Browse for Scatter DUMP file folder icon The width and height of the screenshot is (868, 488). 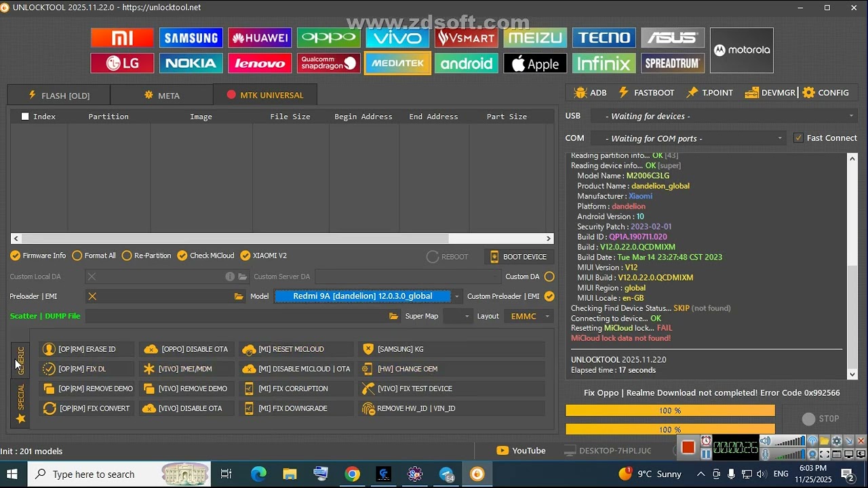pyautogui.click(x=394, y=316)
